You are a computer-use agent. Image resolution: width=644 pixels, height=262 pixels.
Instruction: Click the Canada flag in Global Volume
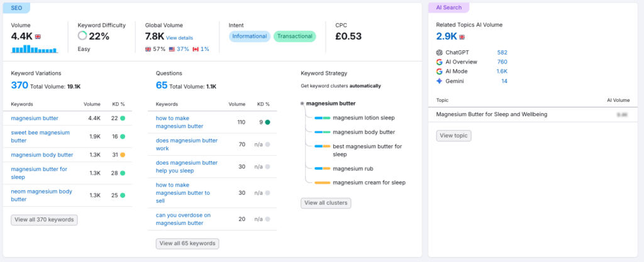pos(195,49)
